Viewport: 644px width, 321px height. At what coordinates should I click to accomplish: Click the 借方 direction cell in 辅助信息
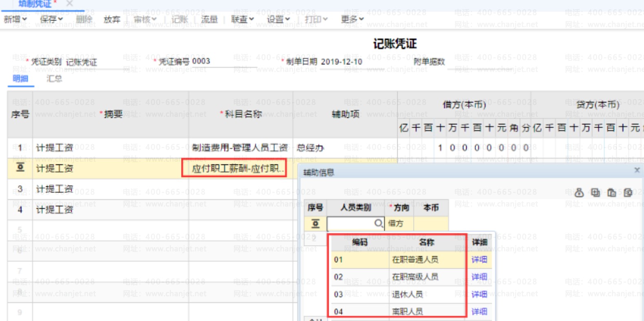point(399,224)
